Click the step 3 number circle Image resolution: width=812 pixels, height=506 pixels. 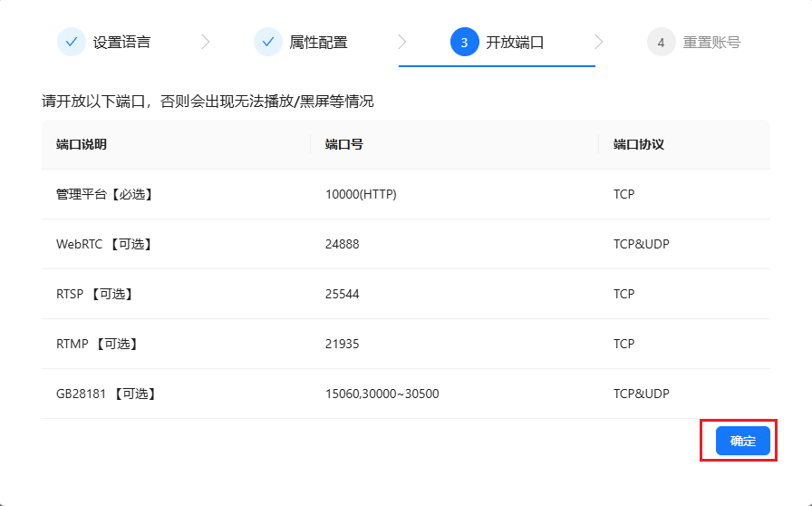coord(464,42)
